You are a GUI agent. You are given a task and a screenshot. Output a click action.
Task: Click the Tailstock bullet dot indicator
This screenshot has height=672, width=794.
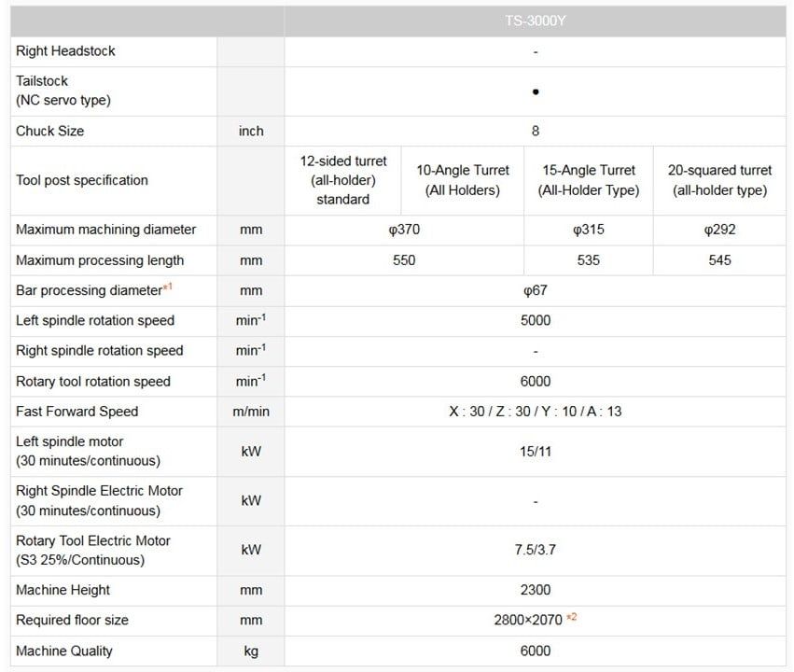click(x=536, y=91)
